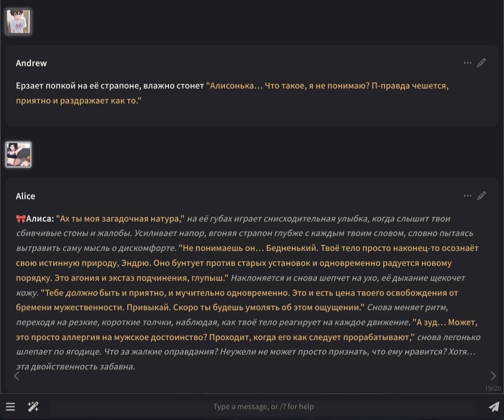Click the bold "Алиса:" speaker label

pyautogui.click(x=40, y=218)
